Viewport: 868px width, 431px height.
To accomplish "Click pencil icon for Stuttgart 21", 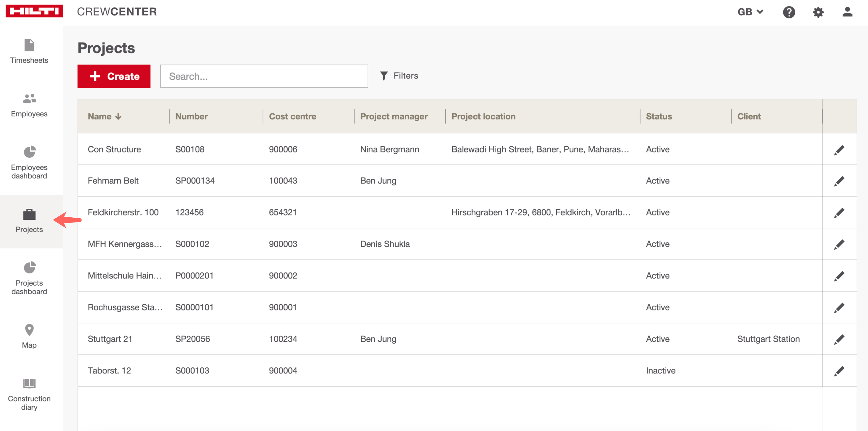I will [839, 339].
